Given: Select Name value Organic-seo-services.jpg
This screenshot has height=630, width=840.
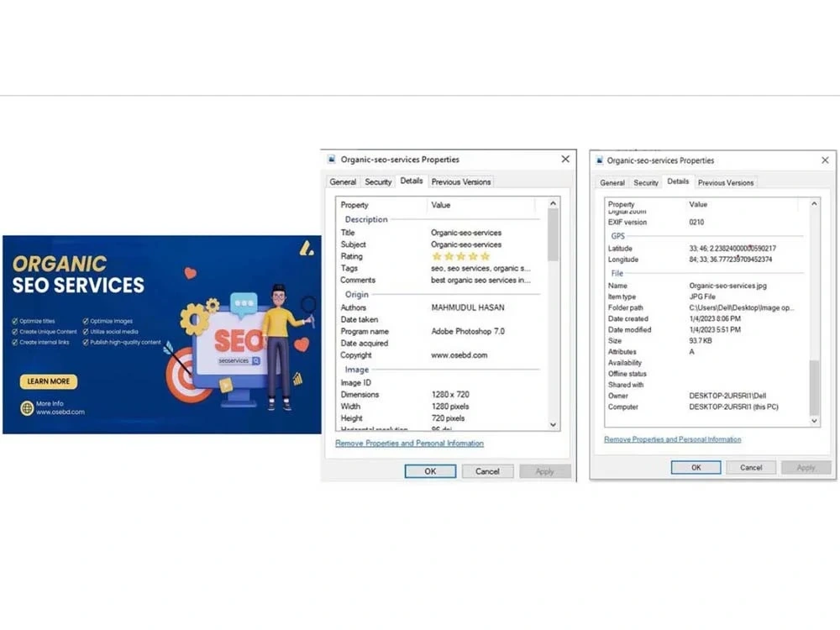Looking at the screenshot, I should [x=727, y=286].
